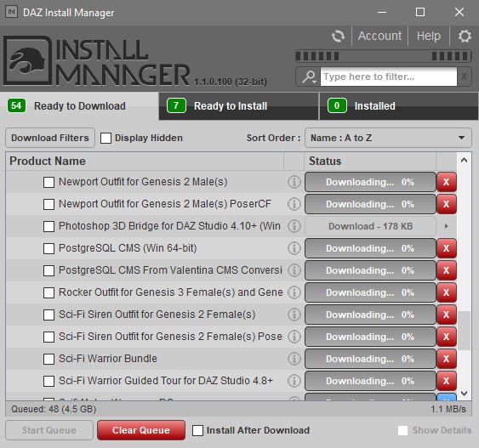Check Sci-Fi Siren Outfit Genesis 2 Female(s) Poser
Image resolution: width=479 pixels, height=448 pixels.
pyautogui.click(x=48, y=337)
